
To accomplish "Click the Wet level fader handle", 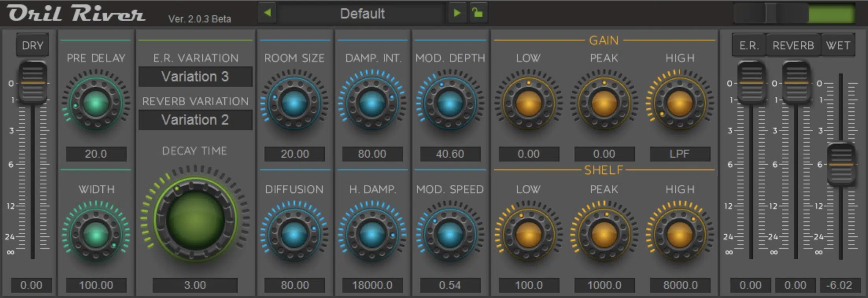I will [841, 164].
